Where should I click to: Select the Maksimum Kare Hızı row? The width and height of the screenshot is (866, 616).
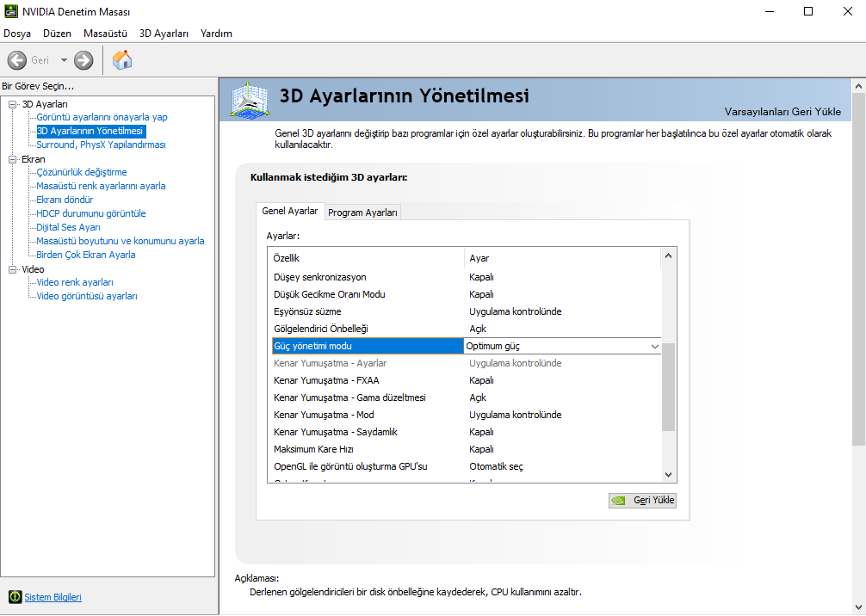(466, 449)
